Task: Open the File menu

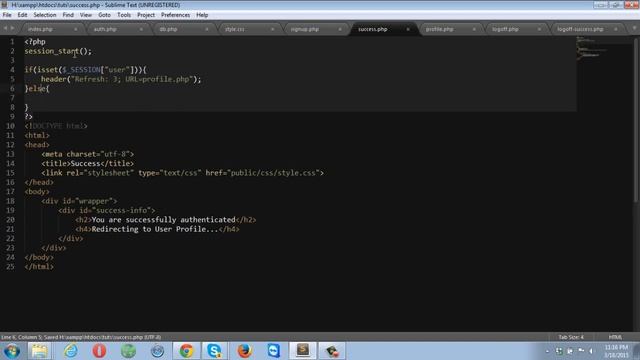Action: [7, 15]
